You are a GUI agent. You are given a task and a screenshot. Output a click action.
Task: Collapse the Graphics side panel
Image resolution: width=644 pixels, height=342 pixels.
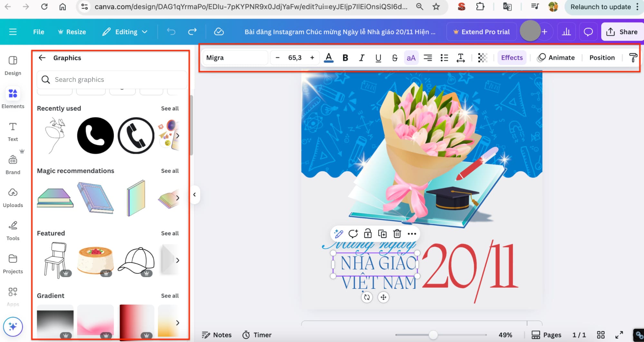click(x=195, y=195)
